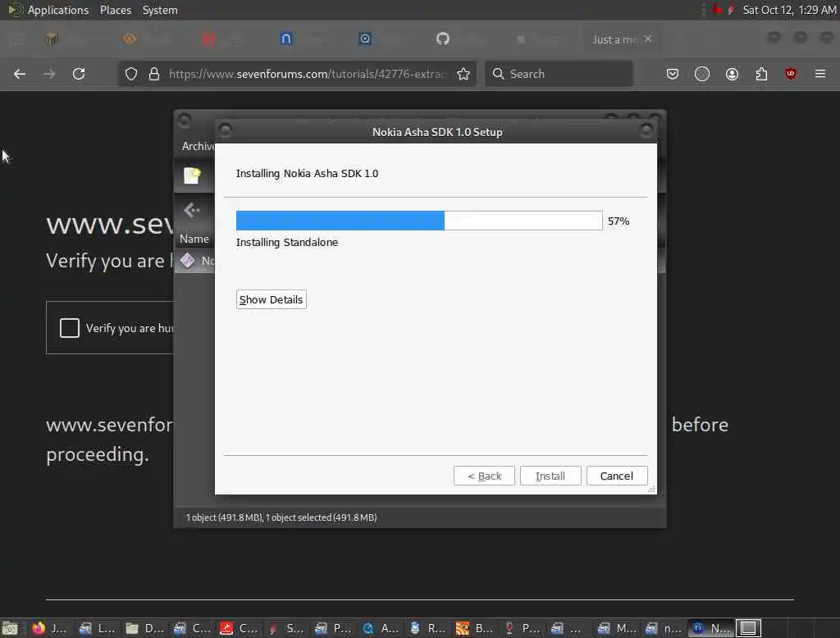Screen dimensions: 840x638
Task: Click the Name column header in archive manager
Action: tap(194, 239)
